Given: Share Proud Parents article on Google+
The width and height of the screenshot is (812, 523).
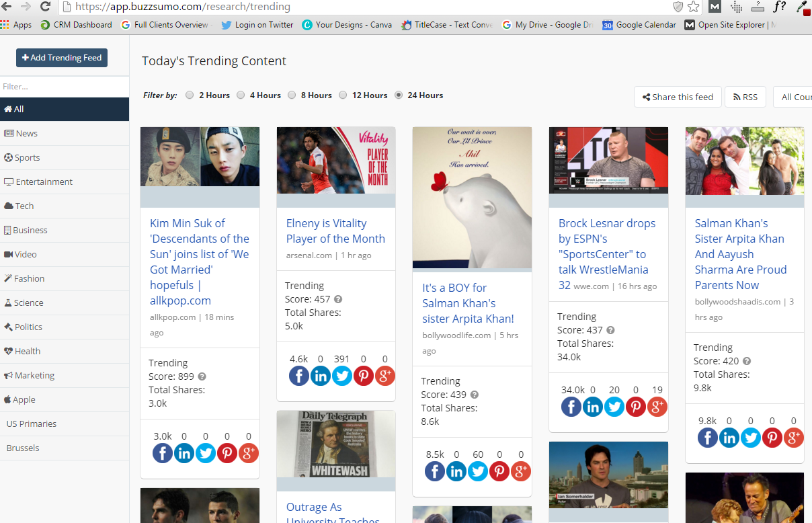Looking at the screenshot, I should point(794,438).
